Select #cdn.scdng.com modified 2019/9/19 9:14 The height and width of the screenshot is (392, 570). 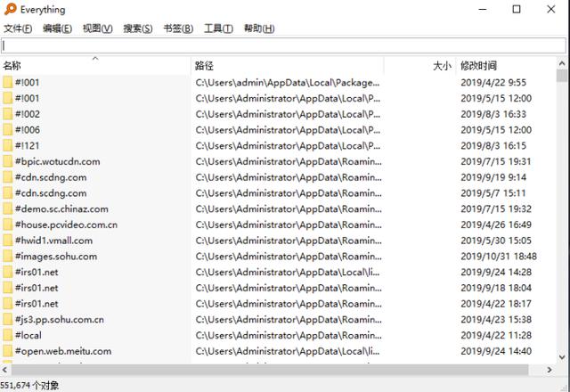51,177
